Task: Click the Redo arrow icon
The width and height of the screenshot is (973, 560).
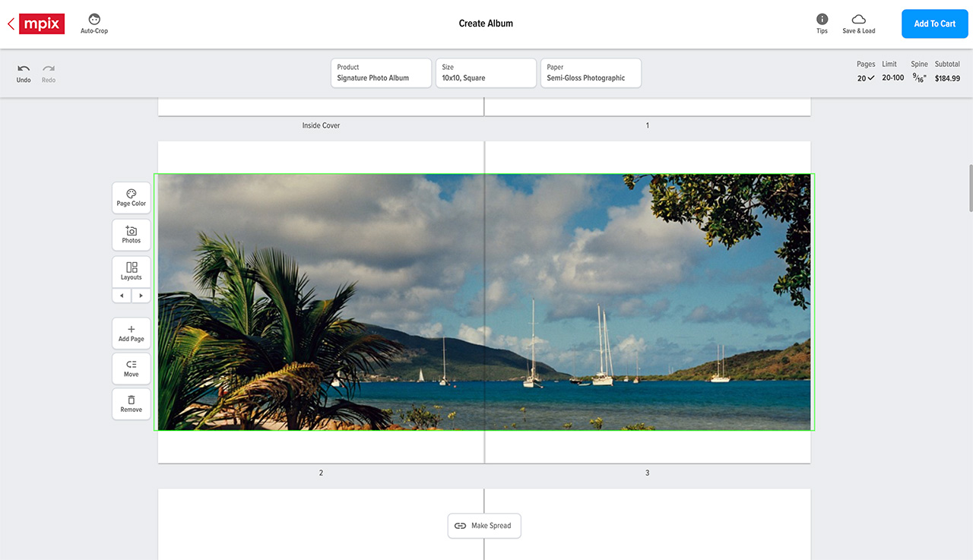Action: [49, 69]
